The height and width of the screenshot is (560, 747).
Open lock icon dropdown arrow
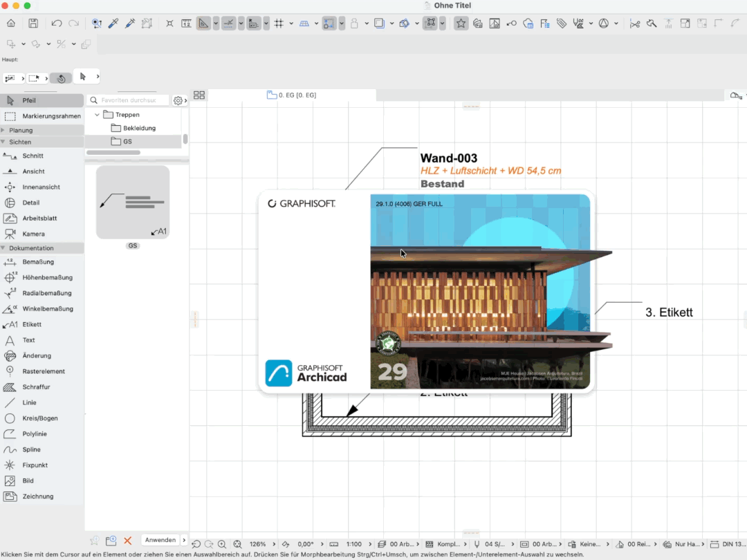(x=367, y=24)
